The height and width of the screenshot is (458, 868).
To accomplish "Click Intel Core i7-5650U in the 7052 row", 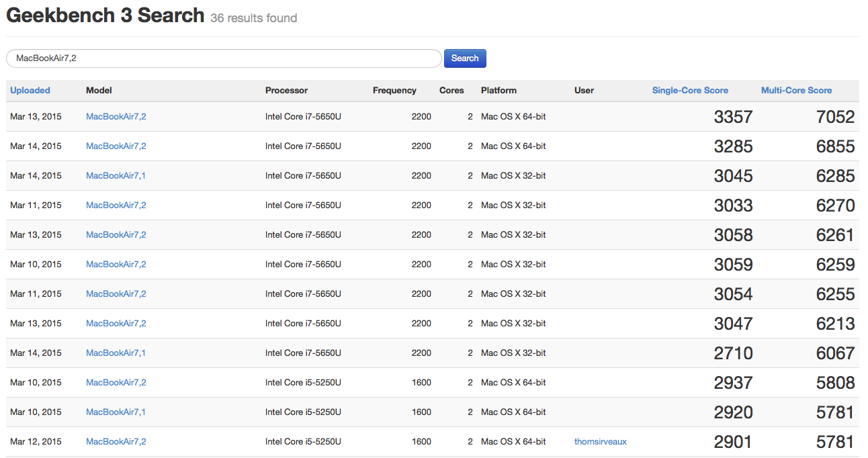I will pyautogui.click(x=303, y=116).
